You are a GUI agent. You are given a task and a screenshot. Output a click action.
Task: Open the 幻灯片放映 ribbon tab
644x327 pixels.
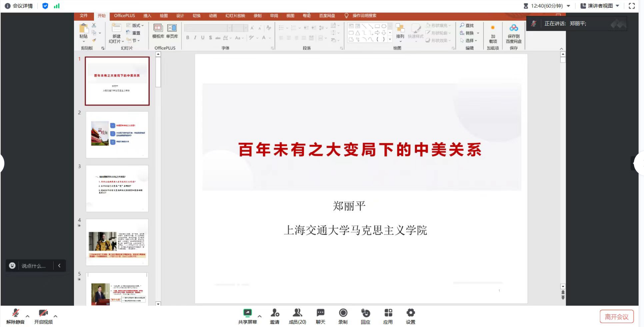pos(235,16)
